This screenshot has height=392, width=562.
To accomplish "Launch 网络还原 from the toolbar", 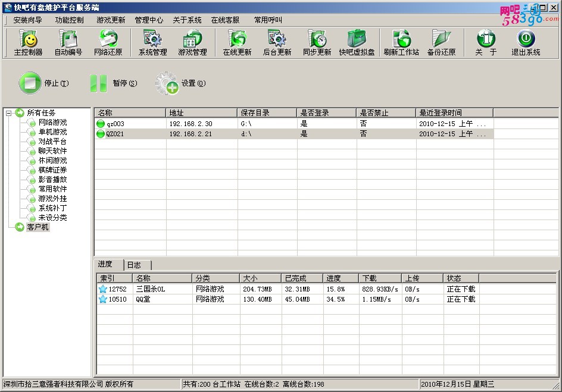I will (x=108, y=43).
